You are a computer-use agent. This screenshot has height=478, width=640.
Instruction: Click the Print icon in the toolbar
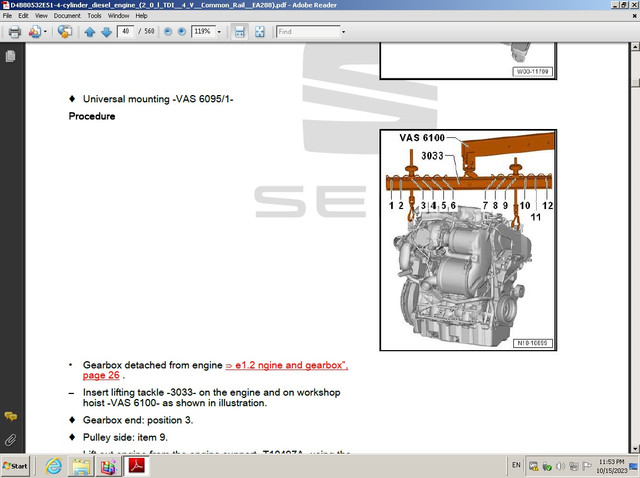pos(15,31)
